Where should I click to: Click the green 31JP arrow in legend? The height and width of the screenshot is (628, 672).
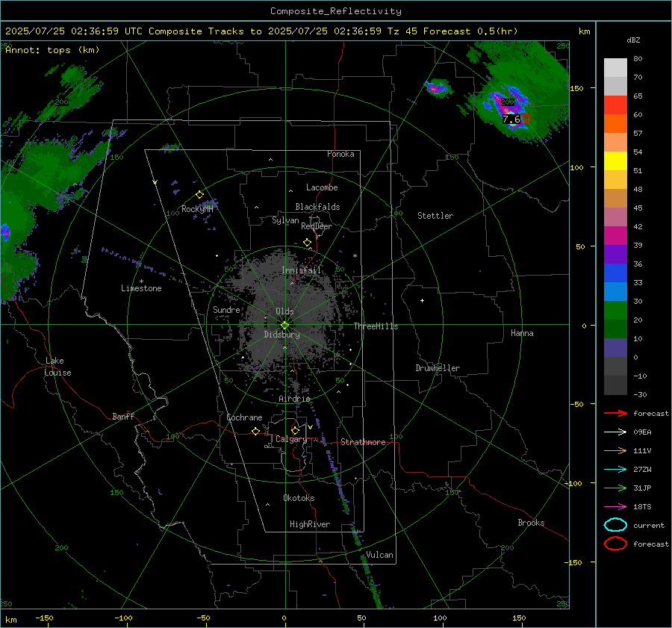tap(615, 488)
